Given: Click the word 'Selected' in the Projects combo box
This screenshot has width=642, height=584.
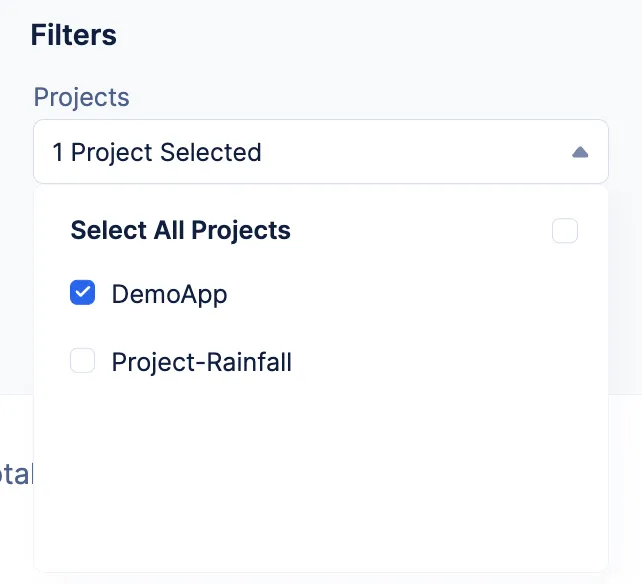Looking at the screenshot, I should point(210,152).
